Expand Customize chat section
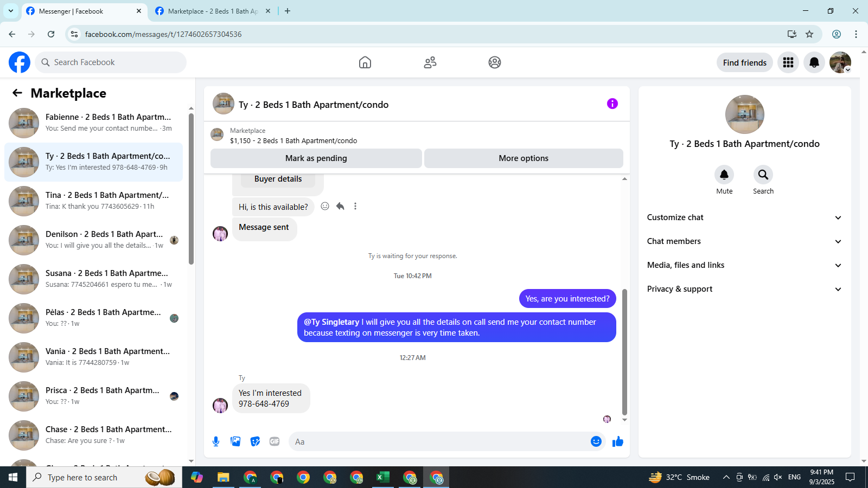 tap(744, 217)
